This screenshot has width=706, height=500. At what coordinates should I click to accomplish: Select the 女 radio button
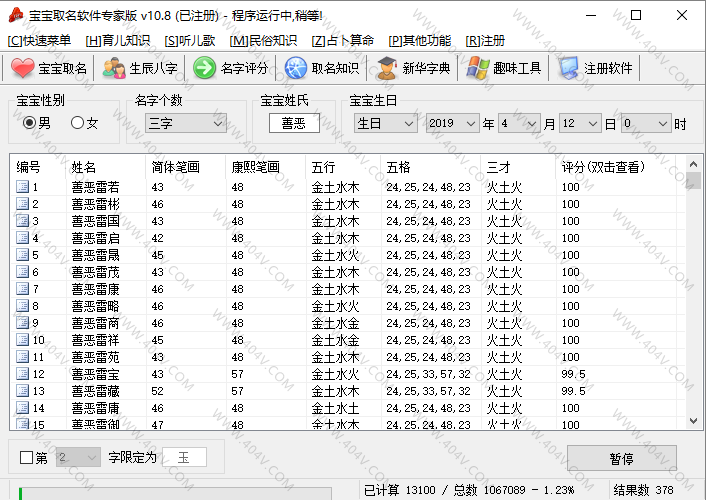(78, 123)
